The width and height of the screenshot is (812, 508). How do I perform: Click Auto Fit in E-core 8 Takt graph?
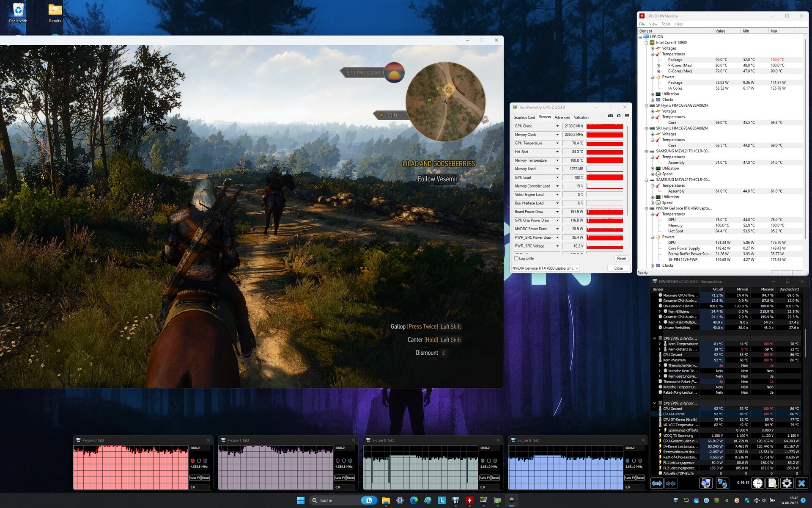tap(485, 478)
